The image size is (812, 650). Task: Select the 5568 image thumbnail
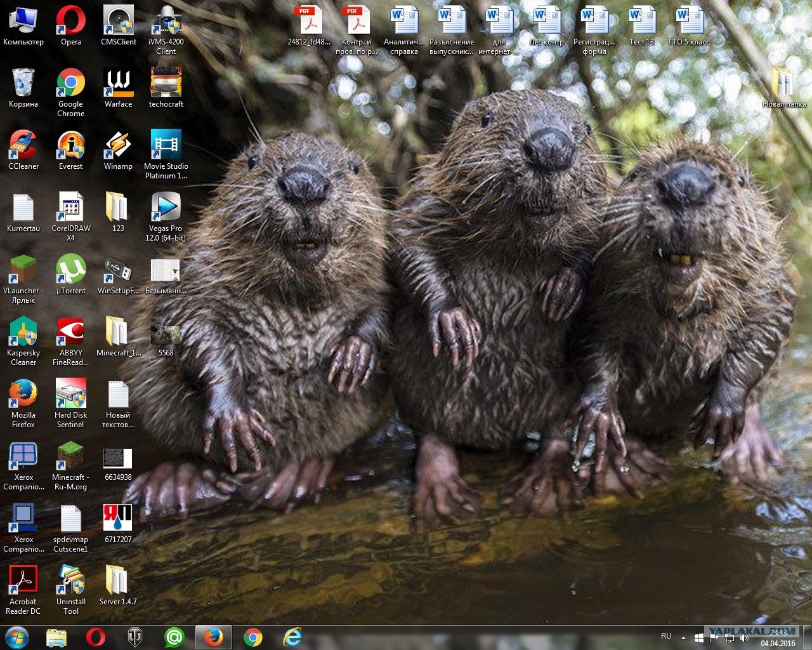click(166, 335)
